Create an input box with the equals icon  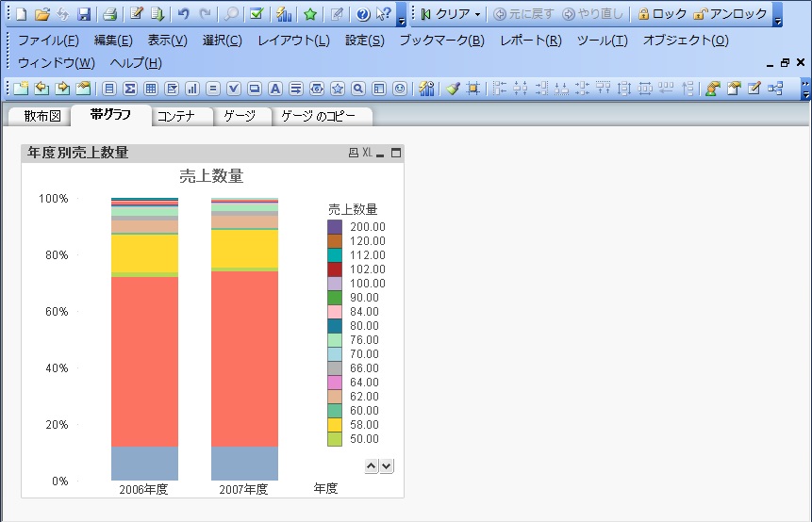tap(213, 89)
